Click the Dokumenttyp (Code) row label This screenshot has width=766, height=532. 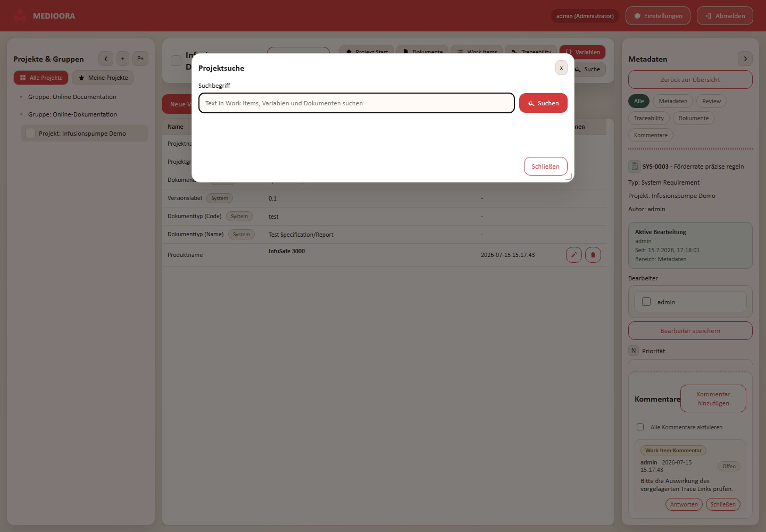click(195, 216)
